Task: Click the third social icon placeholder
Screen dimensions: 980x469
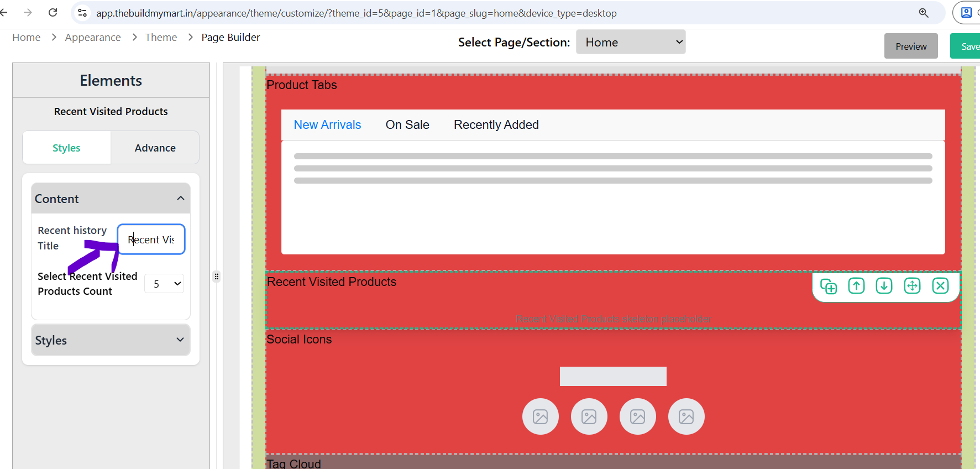Action: (x=638, y=416)
